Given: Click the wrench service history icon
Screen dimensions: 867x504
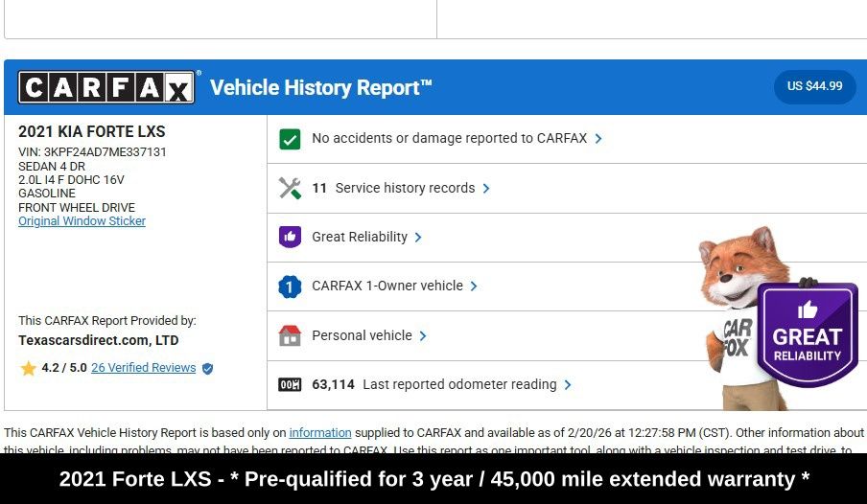Looking at the screenshot, I should click(290, 188).
